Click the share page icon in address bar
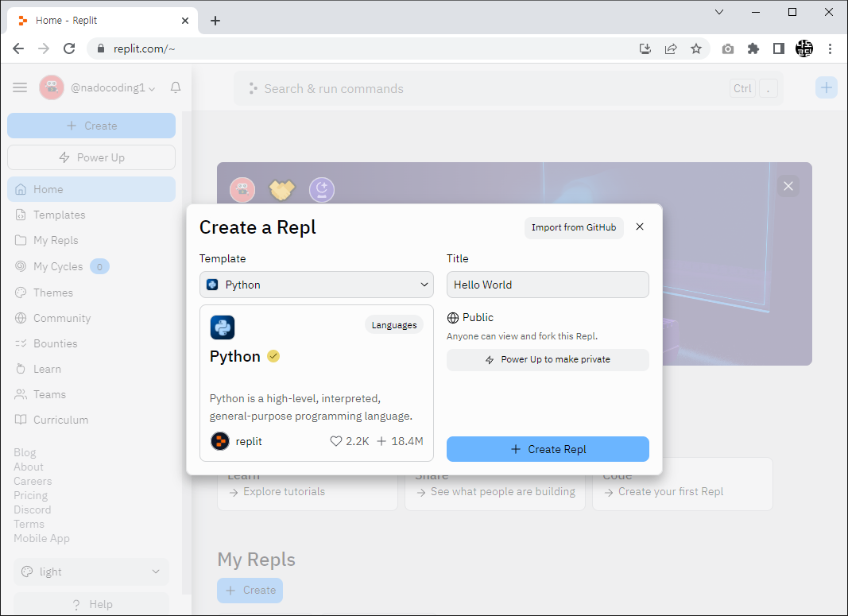Viewport: 848px width, 616px height. point(671,48)
